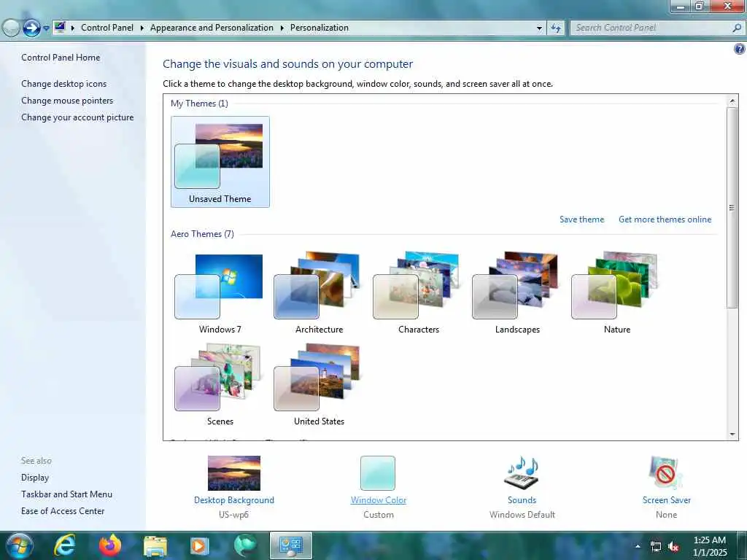Open Taskbar and Start Menu link
747x560 pixels.
pos(66,494)
